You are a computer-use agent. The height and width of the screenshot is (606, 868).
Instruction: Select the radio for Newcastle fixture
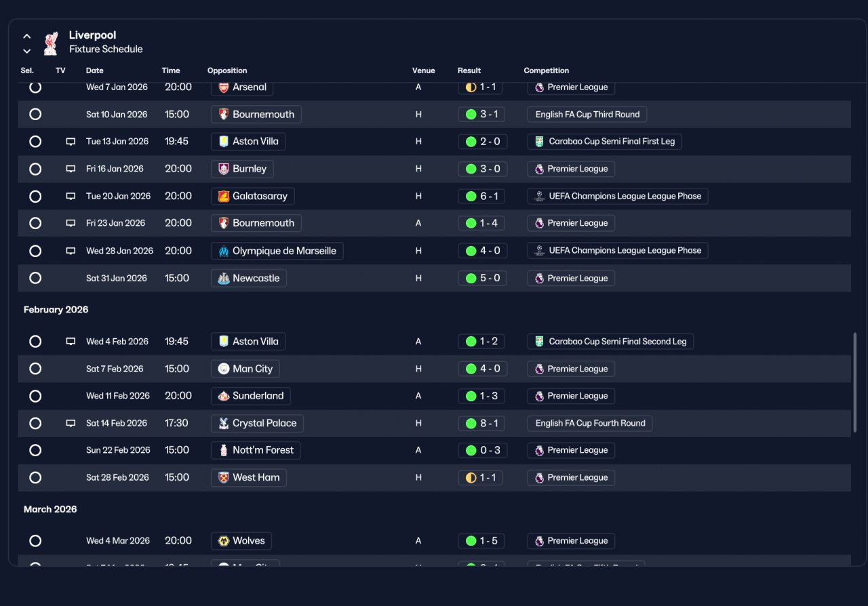point(35,278)
